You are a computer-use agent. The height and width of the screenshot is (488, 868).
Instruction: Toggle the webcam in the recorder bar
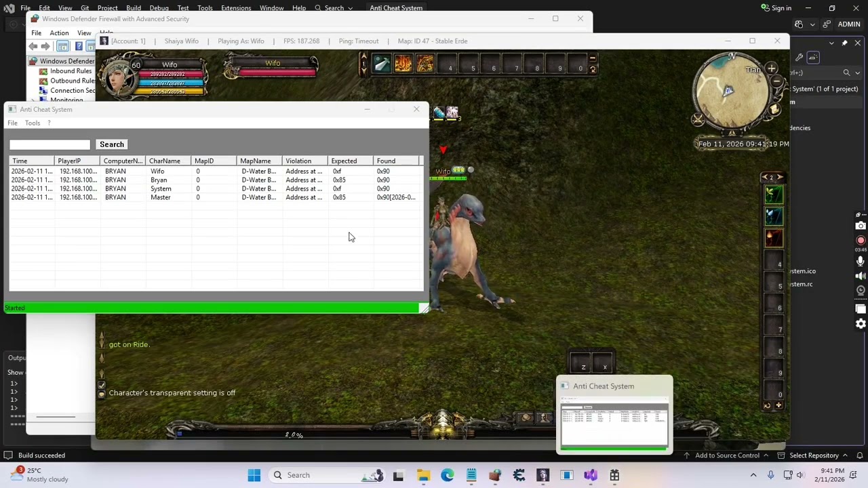click(861, 290)
